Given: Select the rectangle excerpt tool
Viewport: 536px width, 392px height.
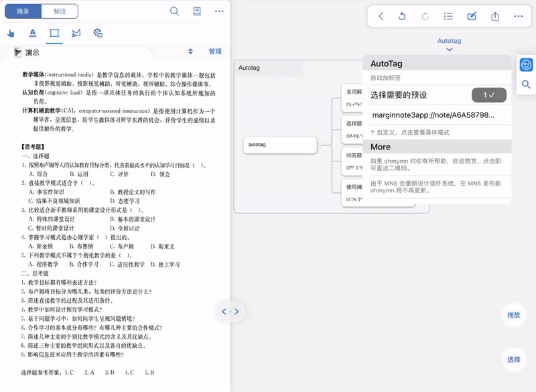Looking at the screenshot, I should pos(54,33).
